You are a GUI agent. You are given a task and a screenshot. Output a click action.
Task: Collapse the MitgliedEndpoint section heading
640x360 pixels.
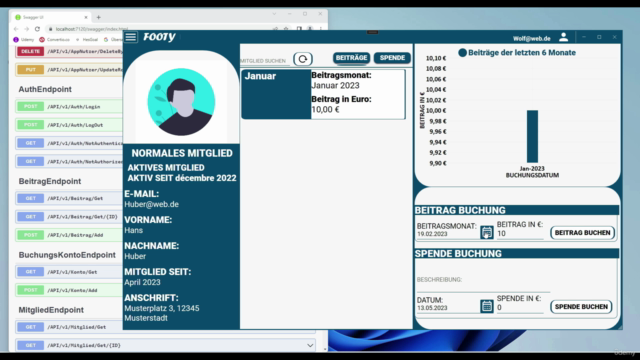[x=51, y=310]
